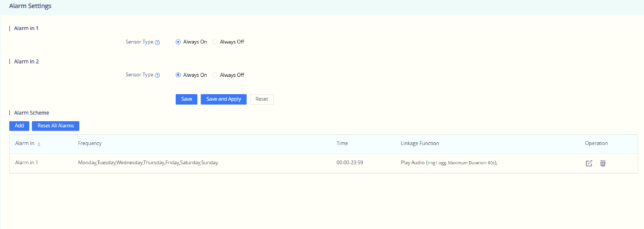Click Reset All Alarms button
This screenshot has width=644, height=229.
pyautogui.click(x=55, y=126)
